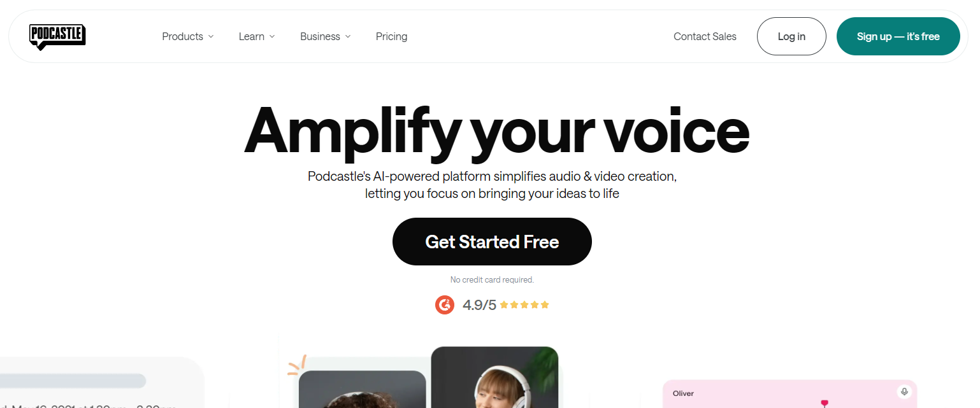Click Contact Sales in the navigation bar
This screenshot has height=408, width=980.
[x=705, y=36]
